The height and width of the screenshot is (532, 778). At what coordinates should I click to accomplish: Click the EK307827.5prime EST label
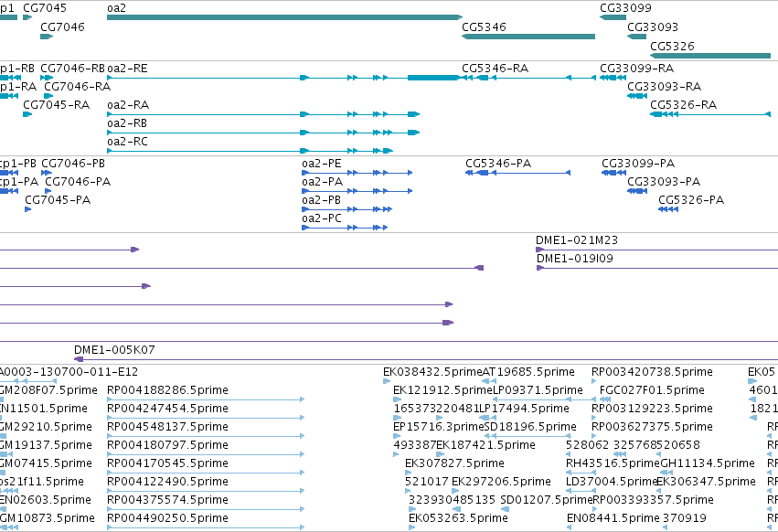[454, 463]
